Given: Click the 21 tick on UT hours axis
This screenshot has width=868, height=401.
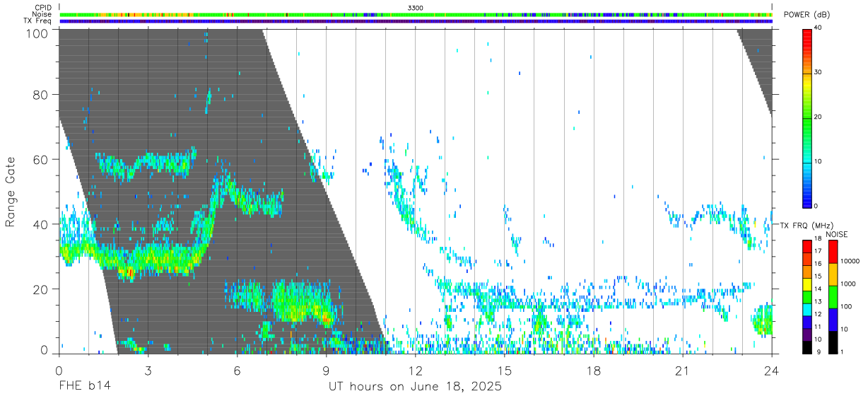Looking at the screenshot, I should tap(682, 371).
